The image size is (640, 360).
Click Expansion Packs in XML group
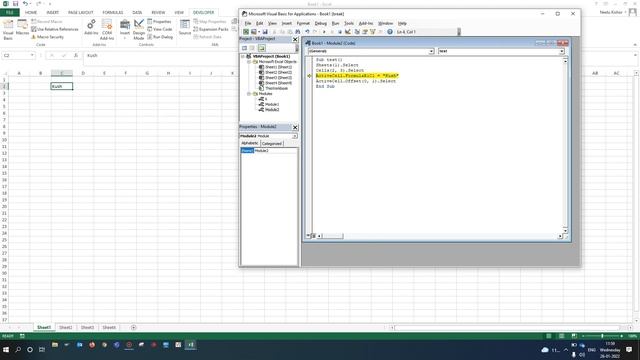211,29
